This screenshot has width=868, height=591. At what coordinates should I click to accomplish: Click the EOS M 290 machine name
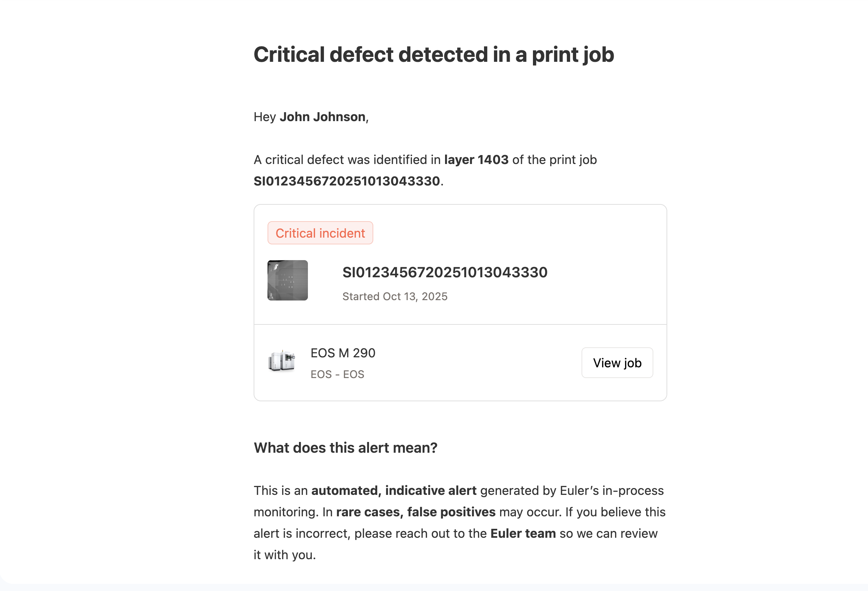[x=343, y=353]
